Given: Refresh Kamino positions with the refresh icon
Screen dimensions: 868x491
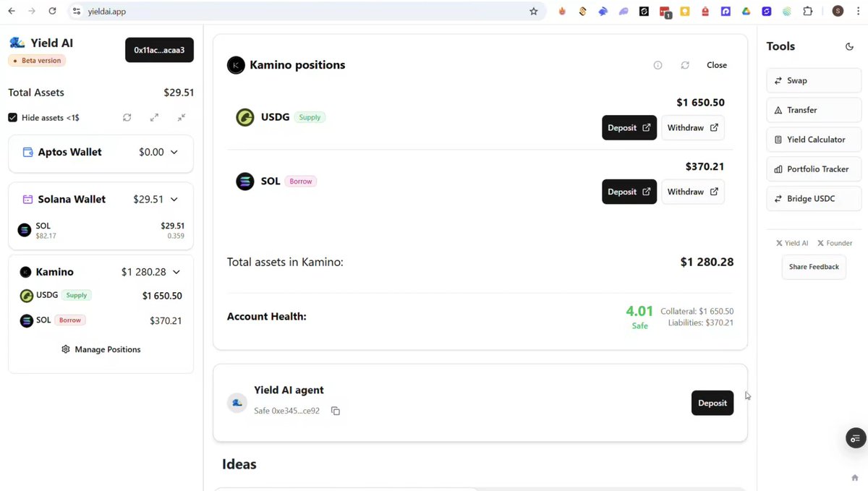Looking at the screenshot, I should point(685,65).
